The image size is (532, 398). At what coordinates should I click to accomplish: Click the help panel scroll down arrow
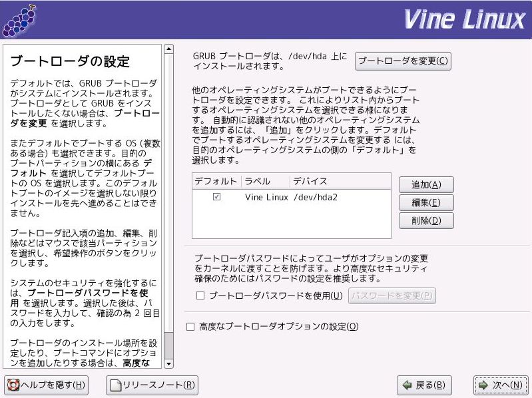(168, 364)
